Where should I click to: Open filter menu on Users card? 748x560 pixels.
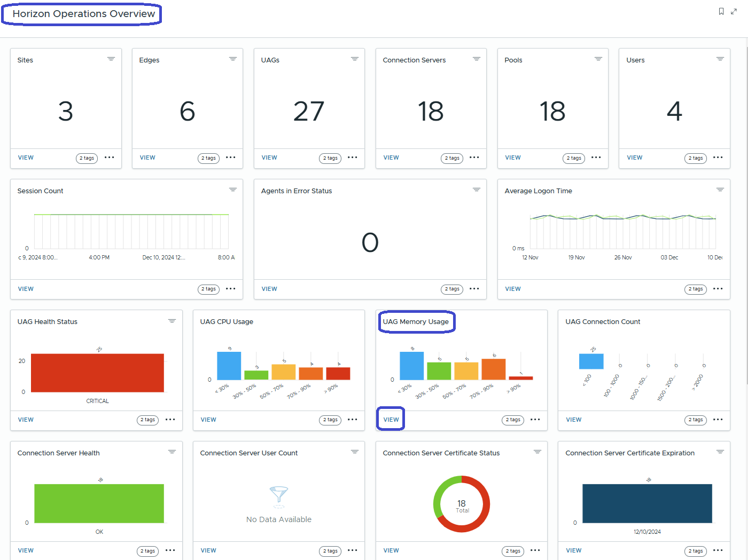pyautogui.click(x=720, y=59)
